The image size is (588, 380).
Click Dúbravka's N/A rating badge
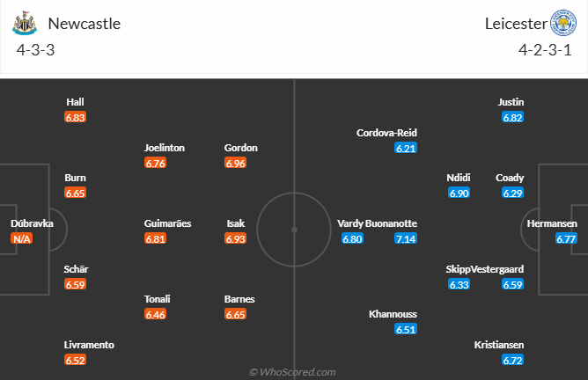click(x=22, y=238)
